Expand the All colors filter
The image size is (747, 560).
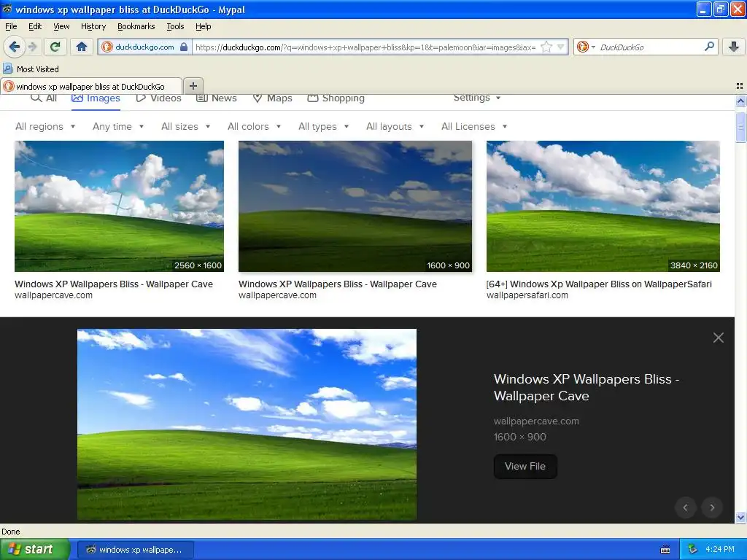254,126
